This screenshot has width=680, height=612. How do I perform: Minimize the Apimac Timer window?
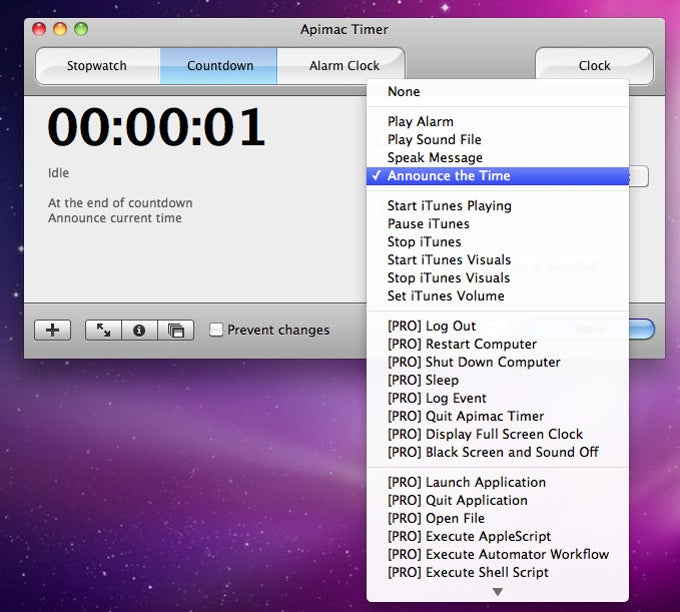(x=60, y=29)
